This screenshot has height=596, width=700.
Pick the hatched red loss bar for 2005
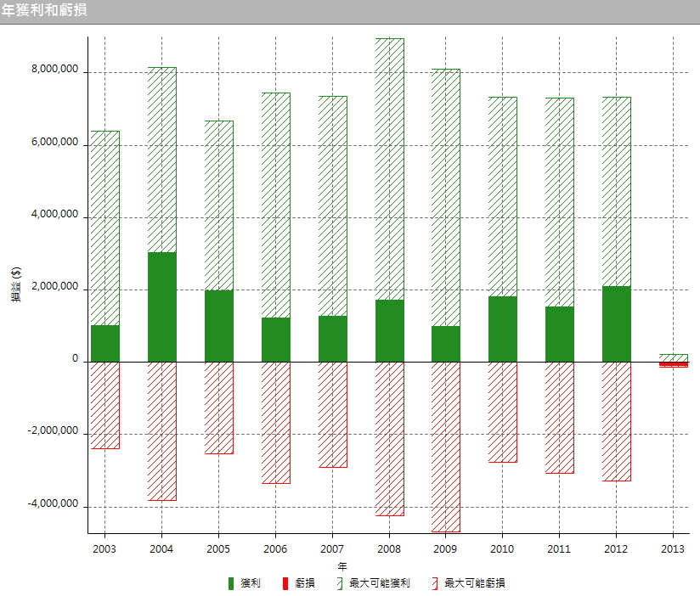[x=219, y=408]
